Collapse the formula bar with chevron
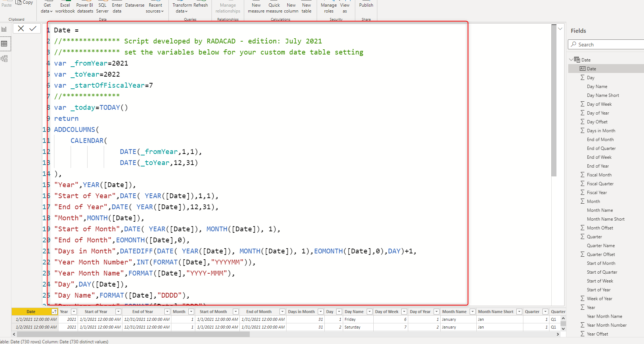644x344 pixels. point(560,29)
